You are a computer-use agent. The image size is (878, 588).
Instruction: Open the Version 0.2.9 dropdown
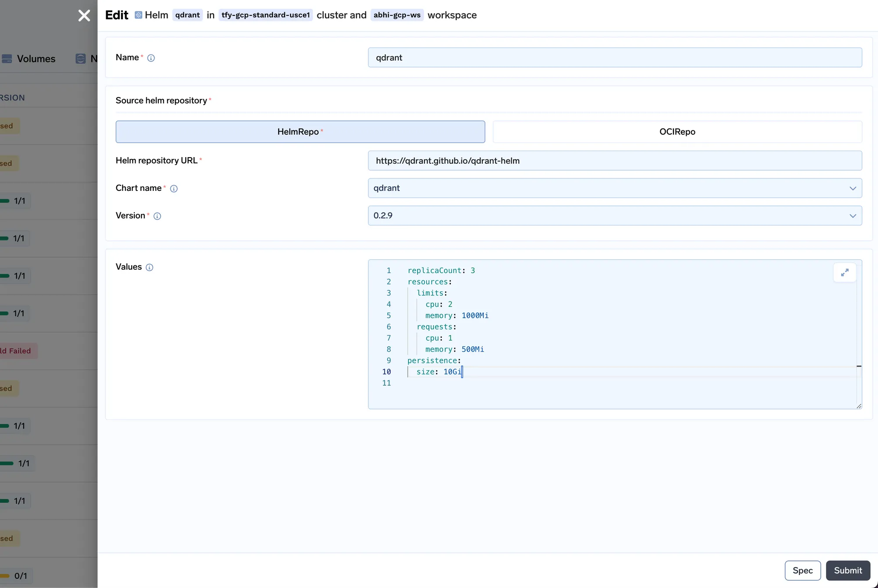[615, 216]
